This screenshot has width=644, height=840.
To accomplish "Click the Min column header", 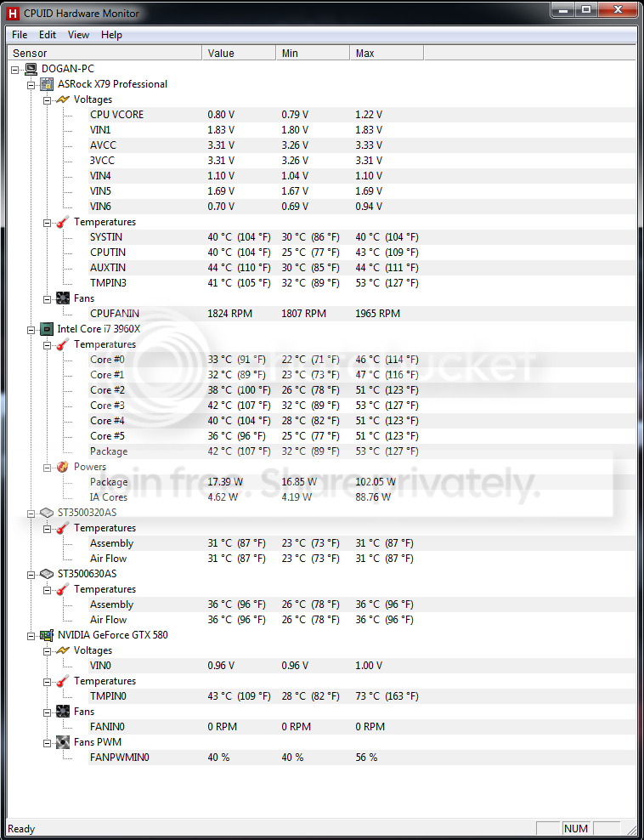I will click(314, 53).
